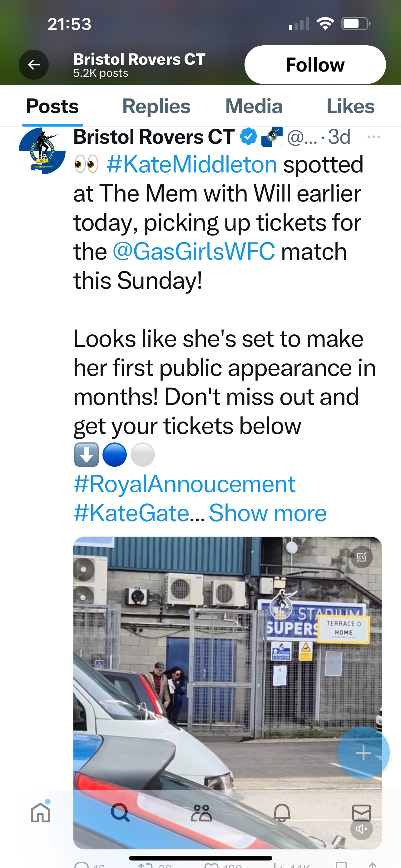Image resolution: width=401 pixels, height=868 pixels.
Task: Tap the Bristol Rovers CT profile avatar
Action: pos(42,151)
